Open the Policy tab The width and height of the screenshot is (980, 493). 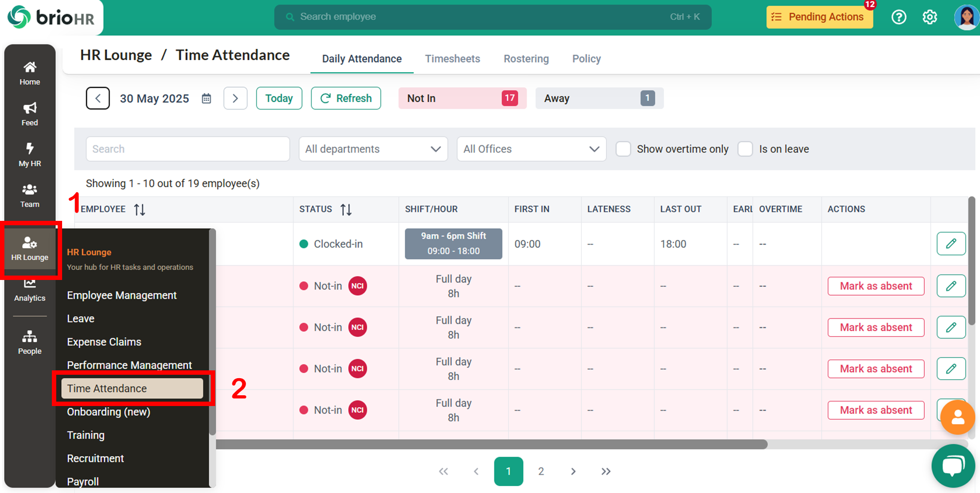(x=586, y=59)
